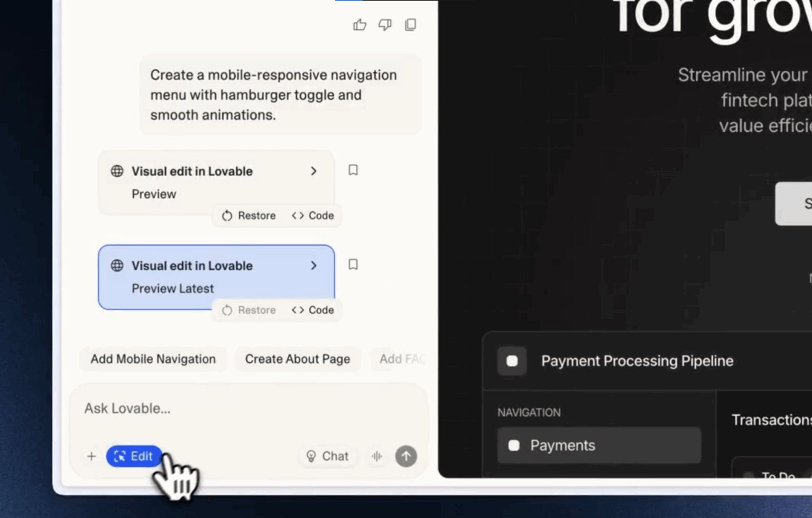
Task: Click the thumbs up icon on the response
Action: click(x=359, y=24)
